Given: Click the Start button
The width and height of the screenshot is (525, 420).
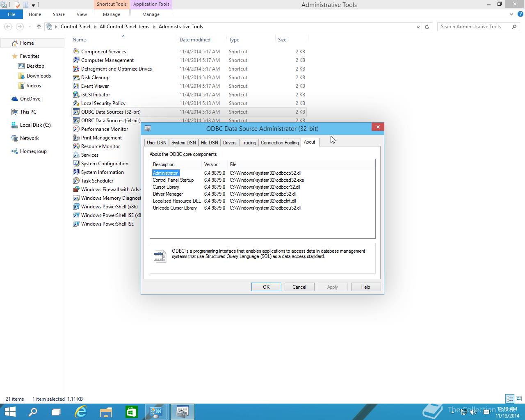Looking at the screenshot, I should (x=10, y=412).
